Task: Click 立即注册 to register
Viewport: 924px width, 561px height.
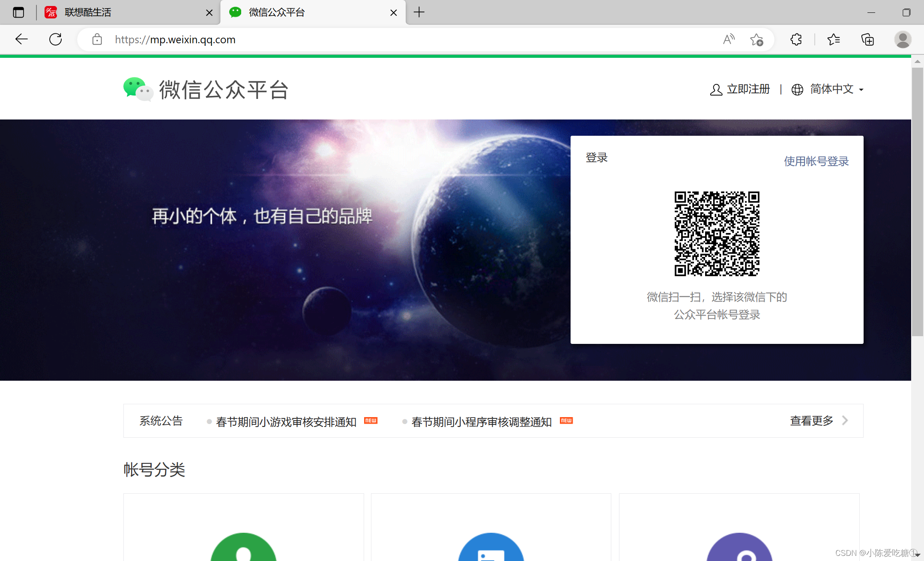Action: pos(748,89)
